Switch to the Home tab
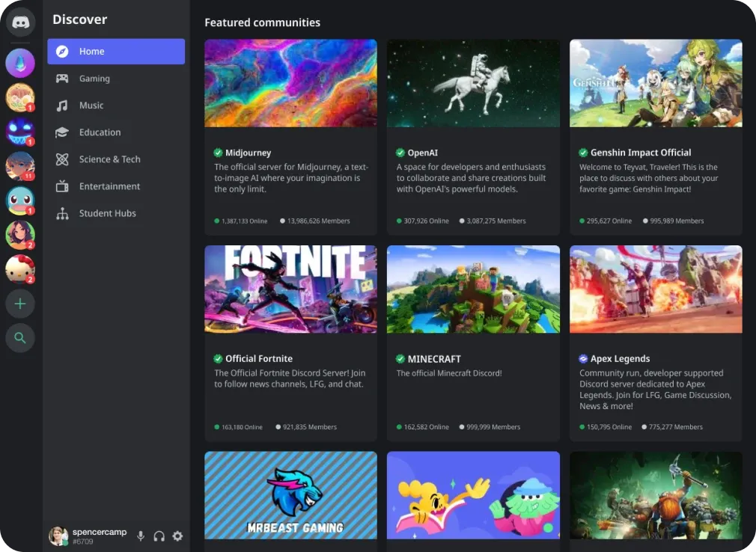The width and height of the screenshot is (756, 552). 92,51
